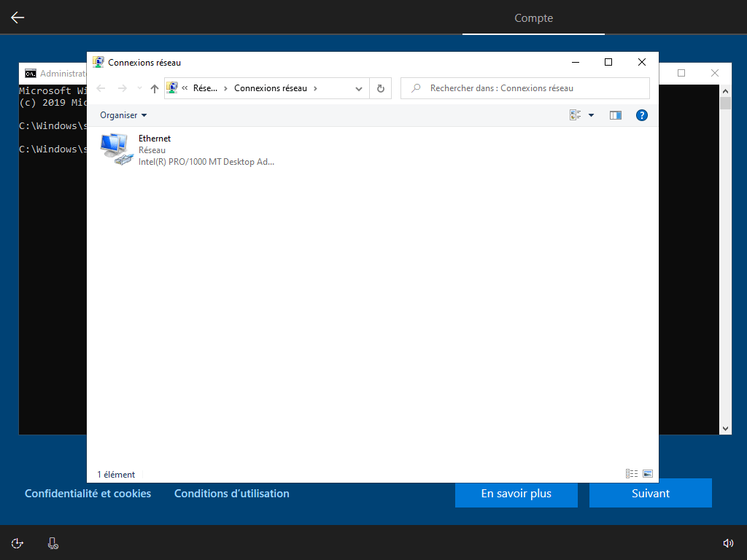Click the Suivant button
This screenshot has height=560, width=747.
pyautogui.click(x=650, y=494)
